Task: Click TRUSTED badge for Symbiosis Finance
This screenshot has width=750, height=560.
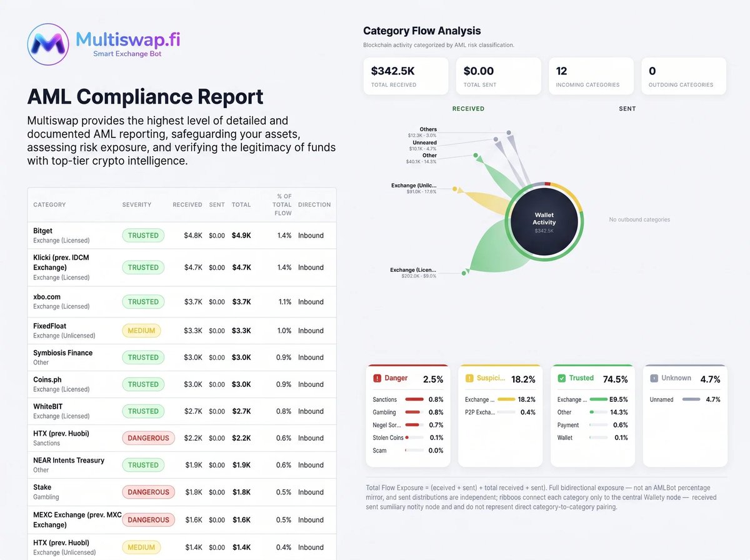Action: click(x=143, y=357)
